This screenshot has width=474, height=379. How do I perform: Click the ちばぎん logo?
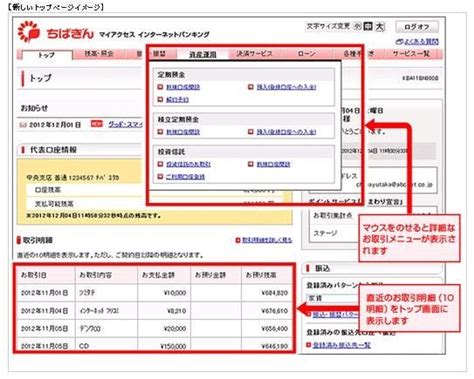point(56,32)
